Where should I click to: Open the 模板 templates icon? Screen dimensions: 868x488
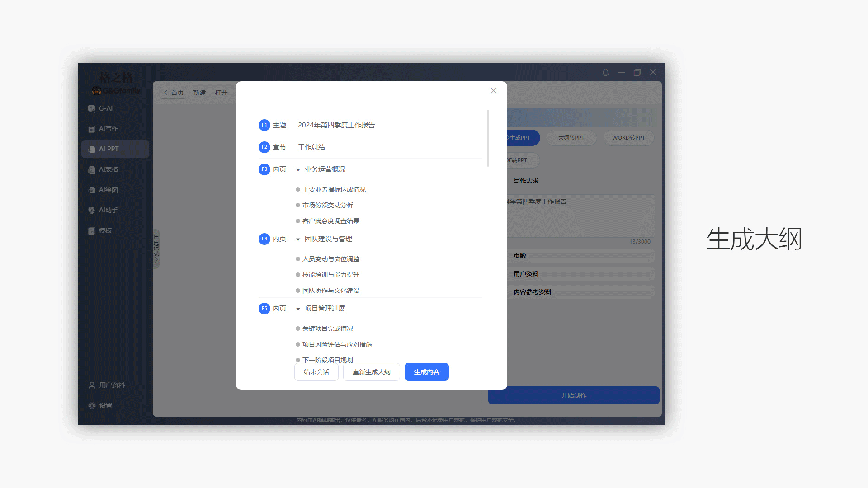(91, 230)
